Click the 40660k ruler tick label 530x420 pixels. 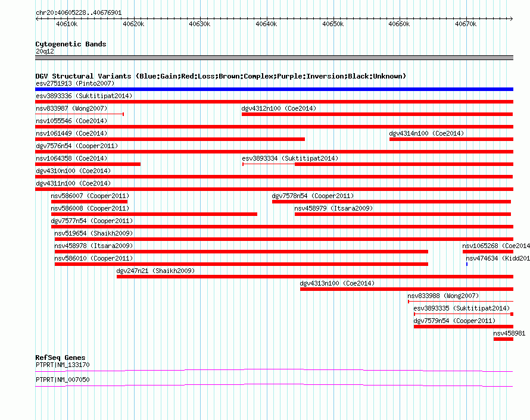tap(399, 24)
